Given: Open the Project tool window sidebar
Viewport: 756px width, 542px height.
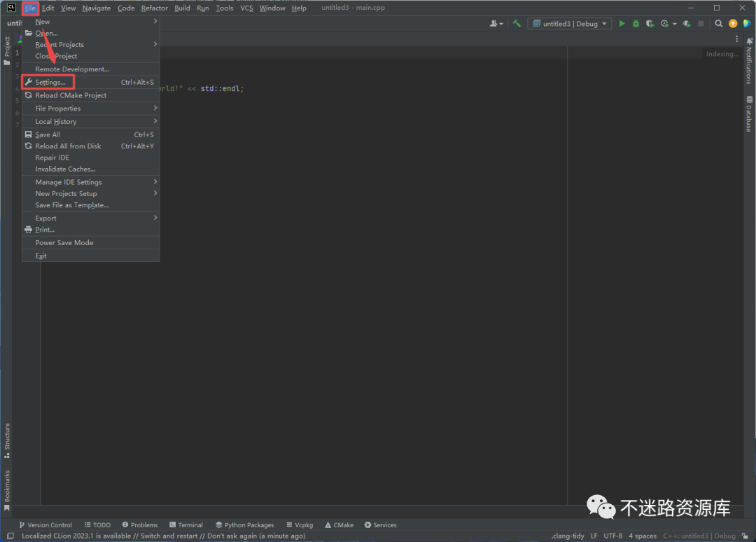Looking at the screenshot, I should 7,50.
